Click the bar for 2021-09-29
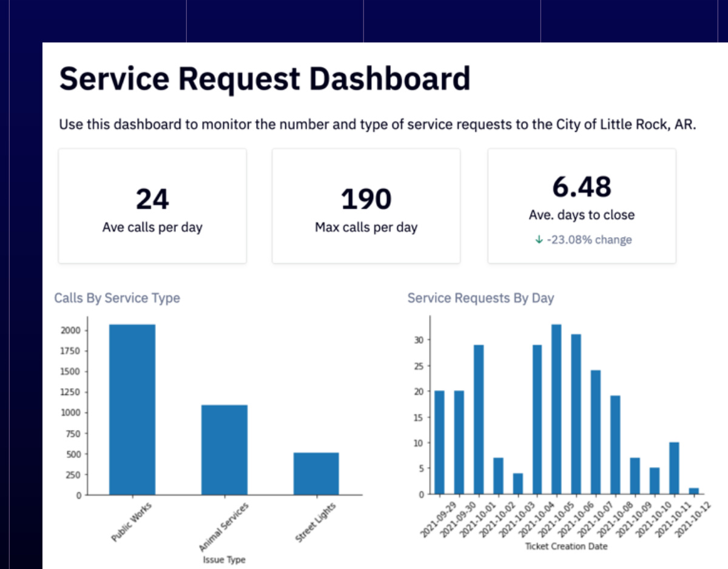The image size is (728, 569). pyautogui.click(x=439, y=442)
